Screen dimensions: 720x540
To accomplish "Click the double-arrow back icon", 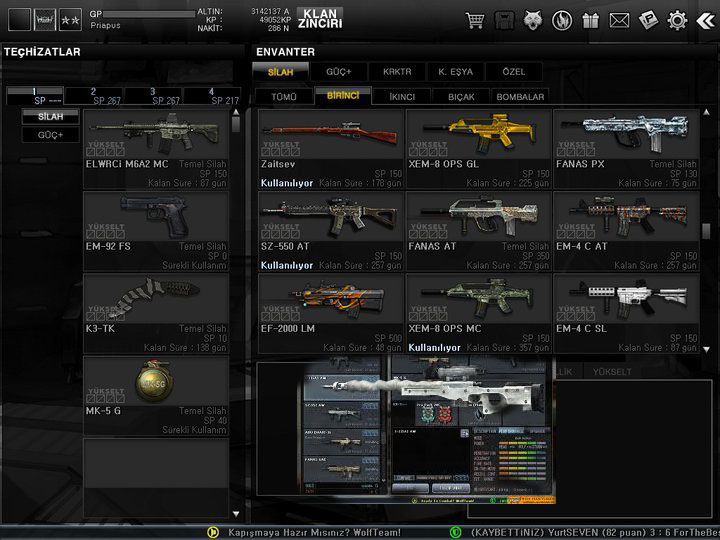I will tap(706, 21).
